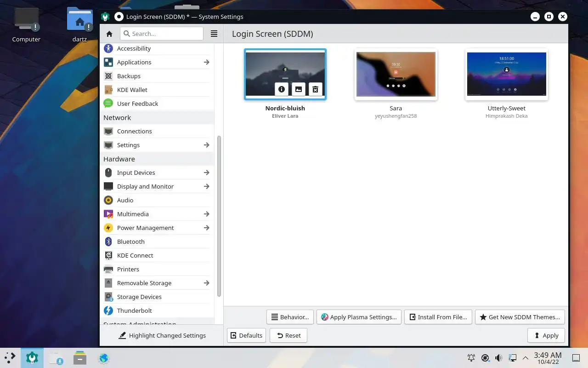Click the Input Devices mouse icon
The image size is (588, 368).
tap(108, 172)
